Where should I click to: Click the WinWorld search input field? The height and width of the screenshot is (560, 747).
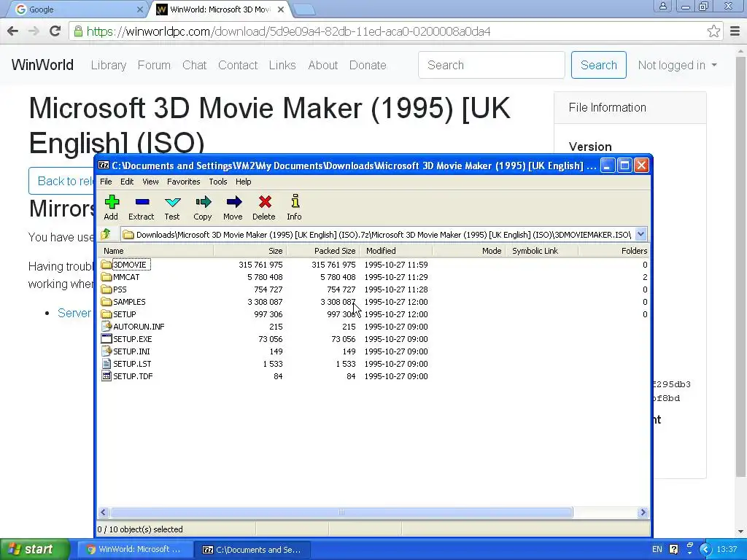(x=491, y=65)
